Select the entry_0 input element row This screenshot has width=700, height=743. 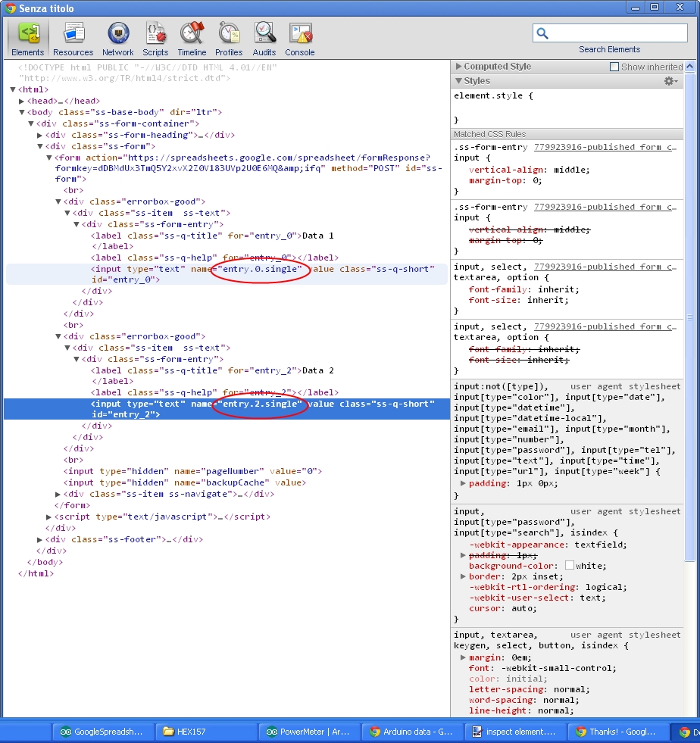227,274
